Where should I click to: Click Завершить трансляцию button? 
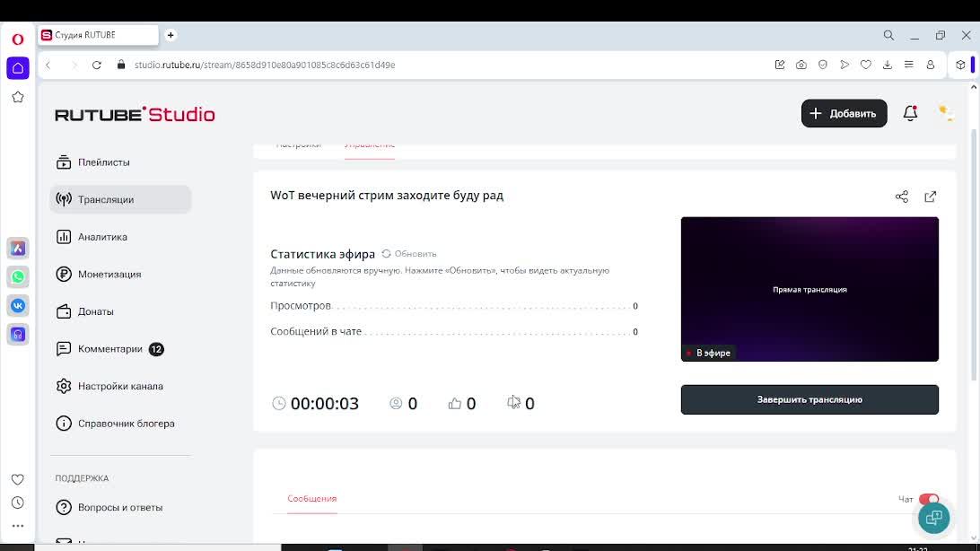coord(809,399)
